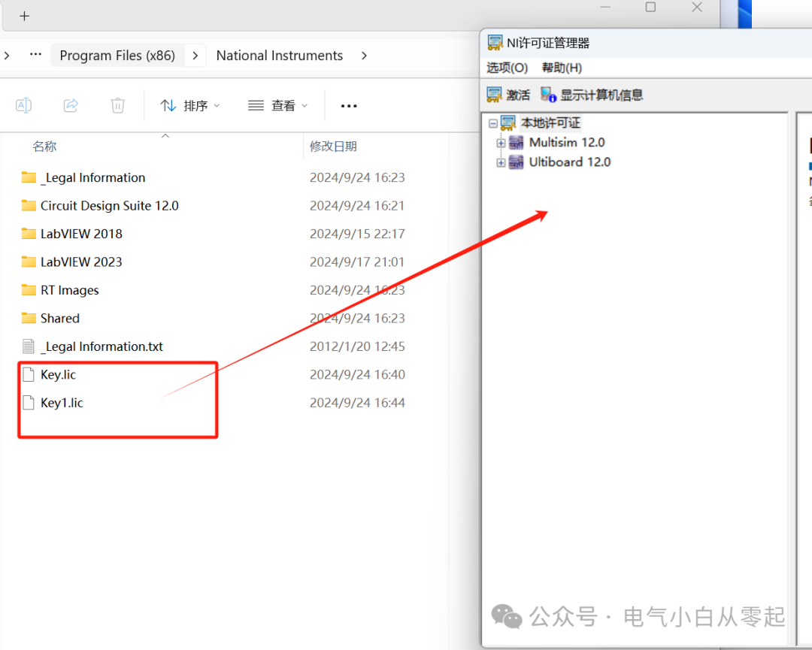Viewport: 812px width, 650px height.
Task: Click 显示计算机信息 toolbar button
Action: click(592, 95)
